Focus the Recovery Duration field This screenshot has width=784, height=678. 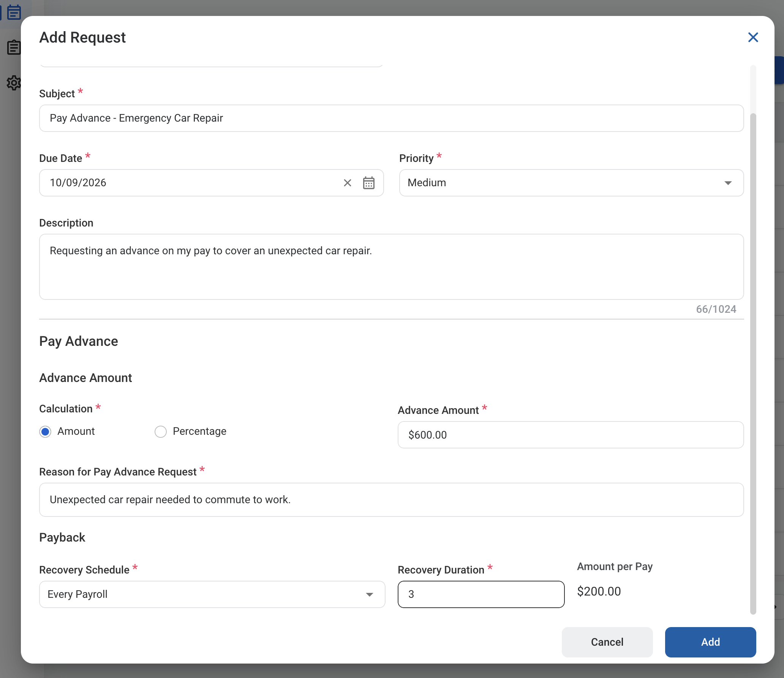tap(481, 594)
